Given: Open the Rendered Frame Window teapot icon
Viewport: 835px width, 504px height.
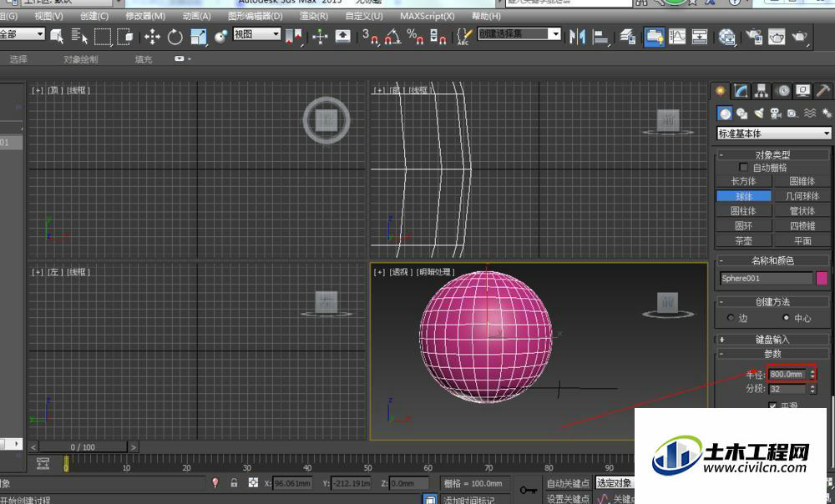Looking at the screenshot, I should (777, 37).
